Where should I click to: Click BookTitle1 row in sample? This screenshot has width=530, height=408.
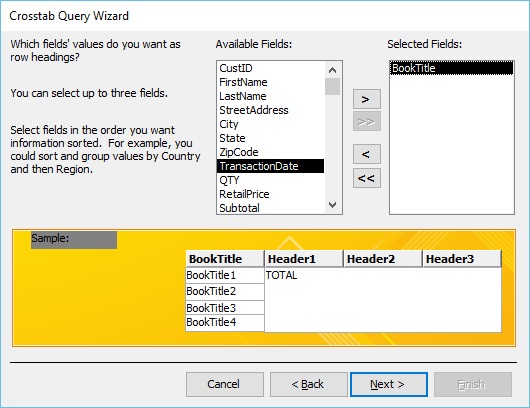click(x=225, y=275)
